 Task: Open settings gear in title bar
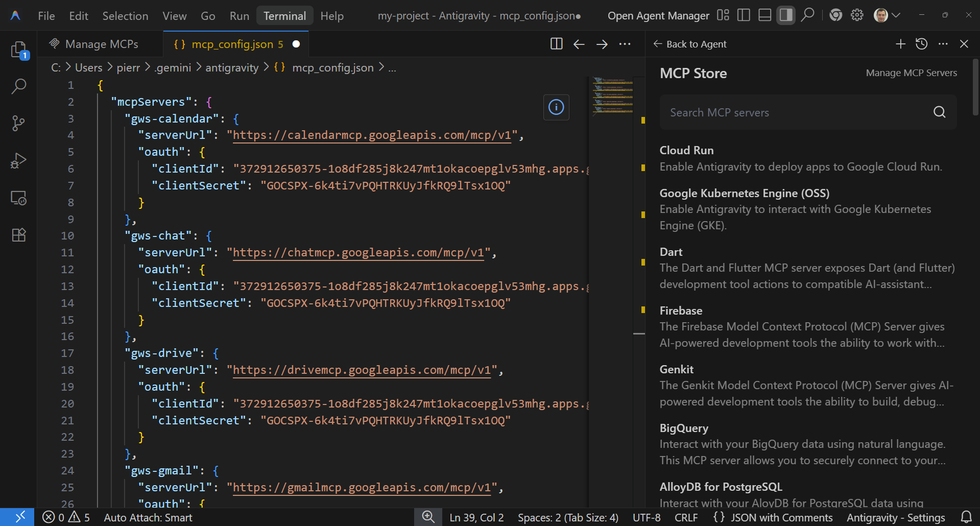tap(857, 15)
